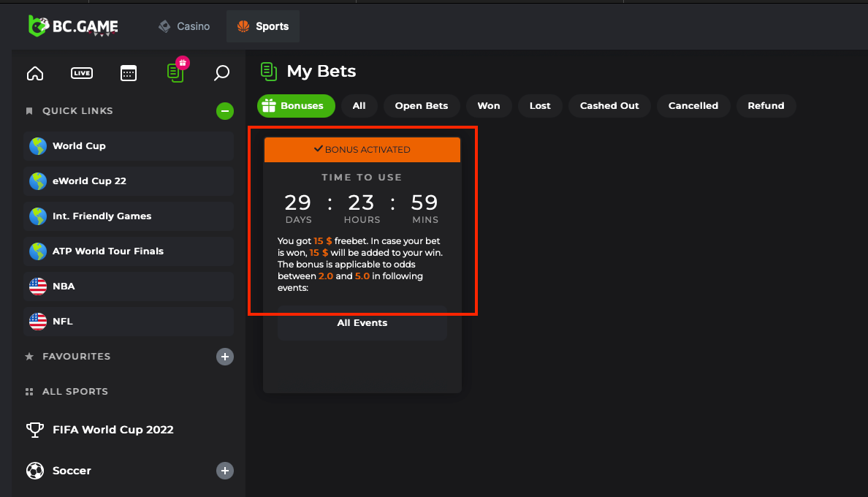Collapse the Quick Links section
The image size is (868, 497).
225,111
